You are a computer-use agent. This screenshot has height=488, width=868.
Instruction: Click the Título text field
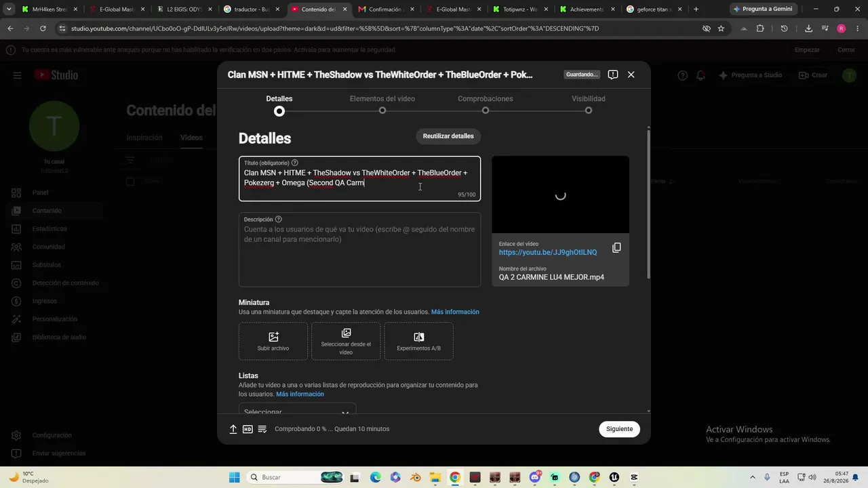pos(359,179)
